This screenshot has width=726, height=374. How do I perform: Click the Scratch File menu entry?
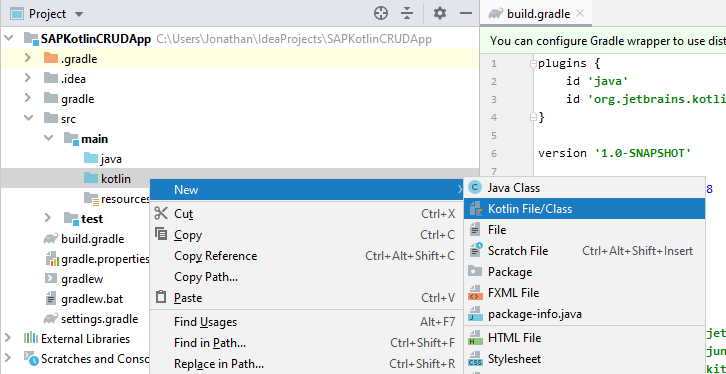pos(584,251)
